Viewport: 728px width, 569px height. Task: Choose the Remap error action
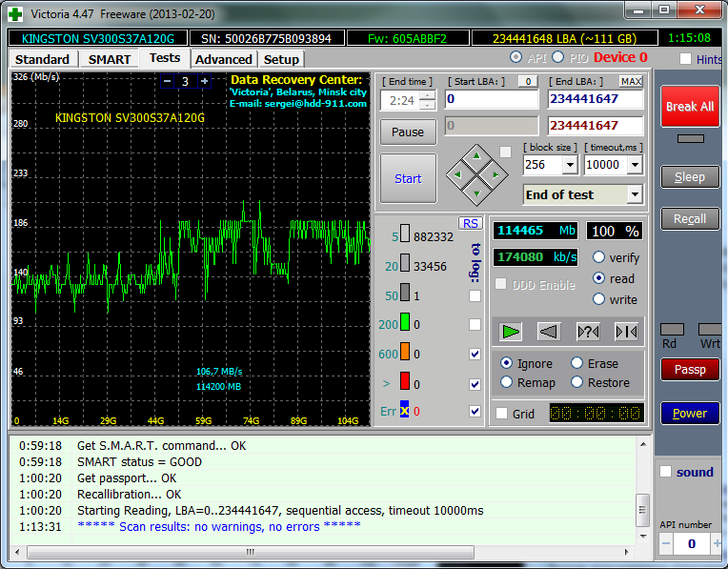[x=507, y=382]
